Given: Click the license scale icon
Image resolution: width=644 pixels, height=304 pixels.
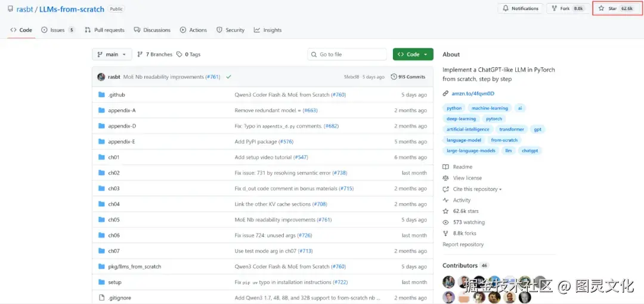Looking at the screenshot, I should coord(445,178).
